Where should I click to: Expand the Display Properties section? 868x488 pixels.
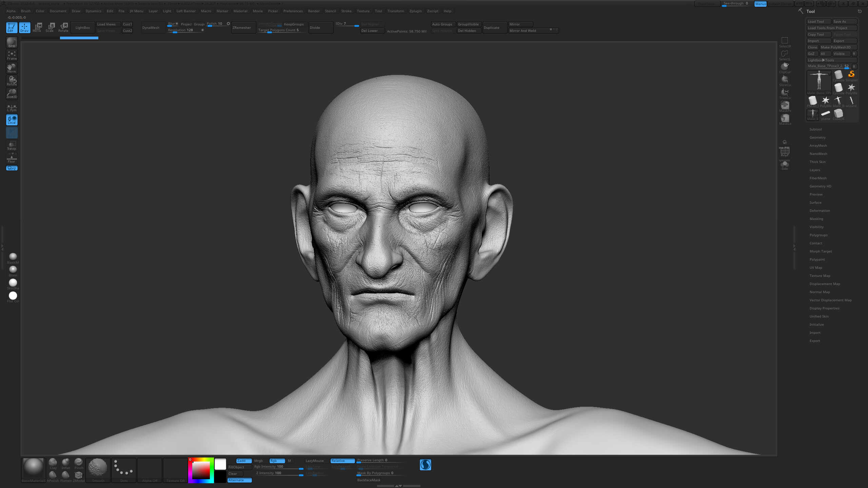point(824,308)
